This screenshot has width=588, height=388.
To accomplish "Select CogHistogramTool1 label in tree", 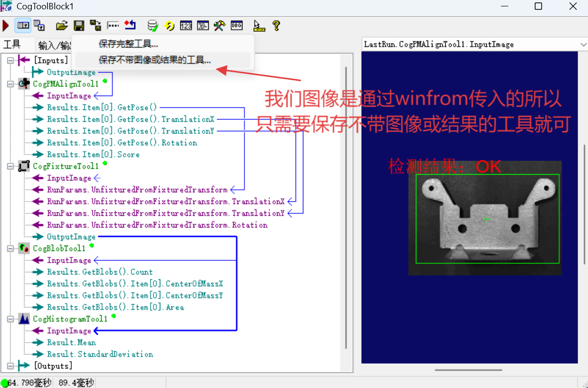I will [70, 319].
